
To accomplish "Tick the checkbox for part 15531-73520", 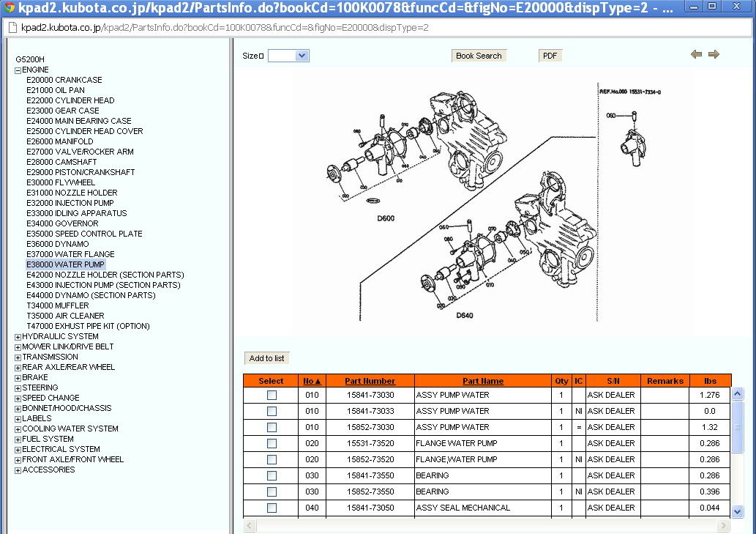I will coord(272,443).
